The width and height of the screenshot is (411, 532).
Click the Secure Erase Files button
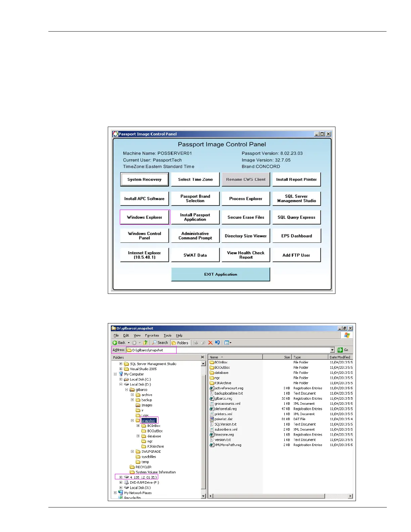[x=246, y=217]
